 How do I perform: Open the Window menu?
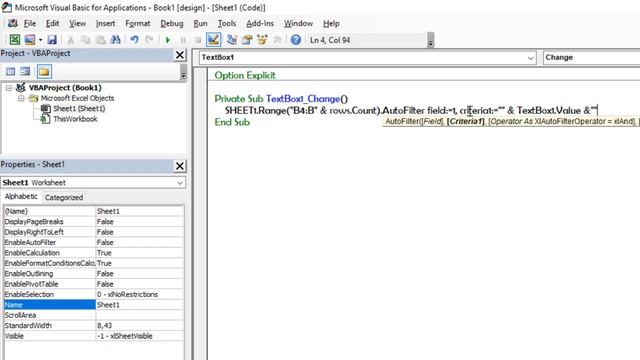click(x=298, y=24)
